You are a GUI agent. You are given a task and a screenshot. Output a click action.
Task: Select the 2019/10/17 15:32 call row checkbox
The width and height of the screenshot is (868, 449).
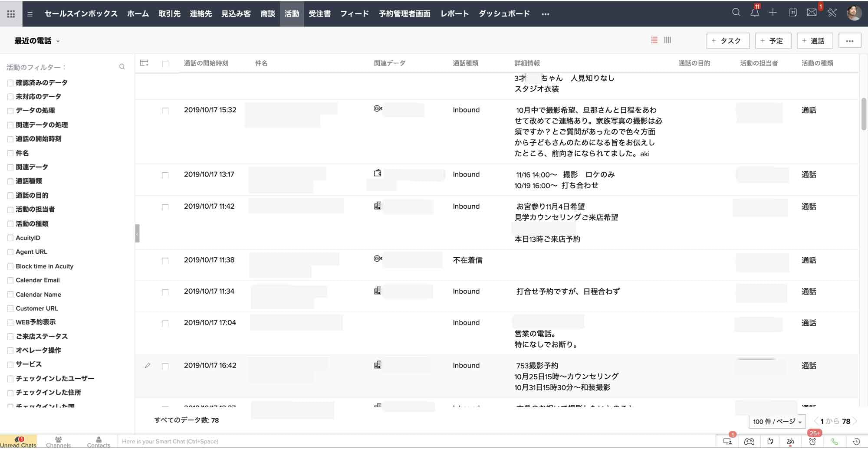[165, 111]
